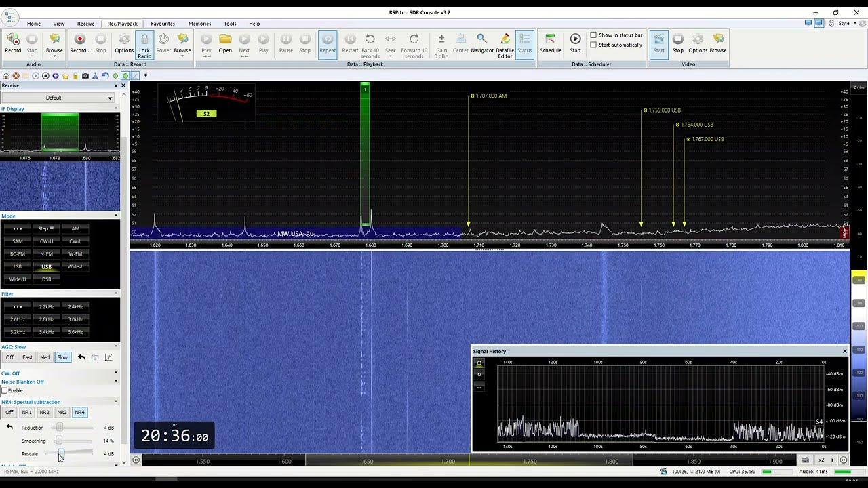
Task: Jump back 10 seconds in playback
Action: click(370, 46)
